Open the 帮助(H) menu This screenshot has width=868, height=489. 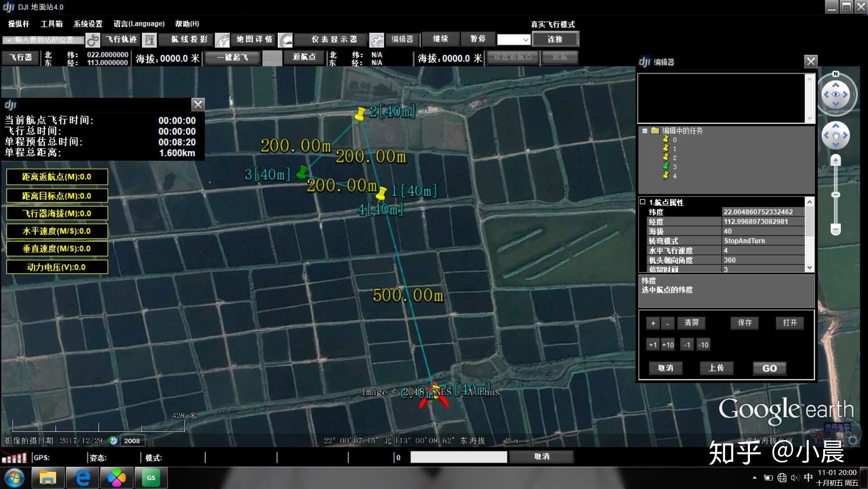(187, 24)
